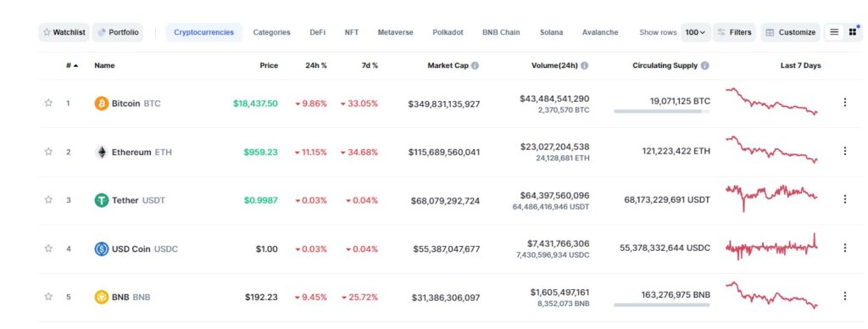868x329 pixels.
Task: Click the Tether coin logo
Action: (x=102, y=200)
